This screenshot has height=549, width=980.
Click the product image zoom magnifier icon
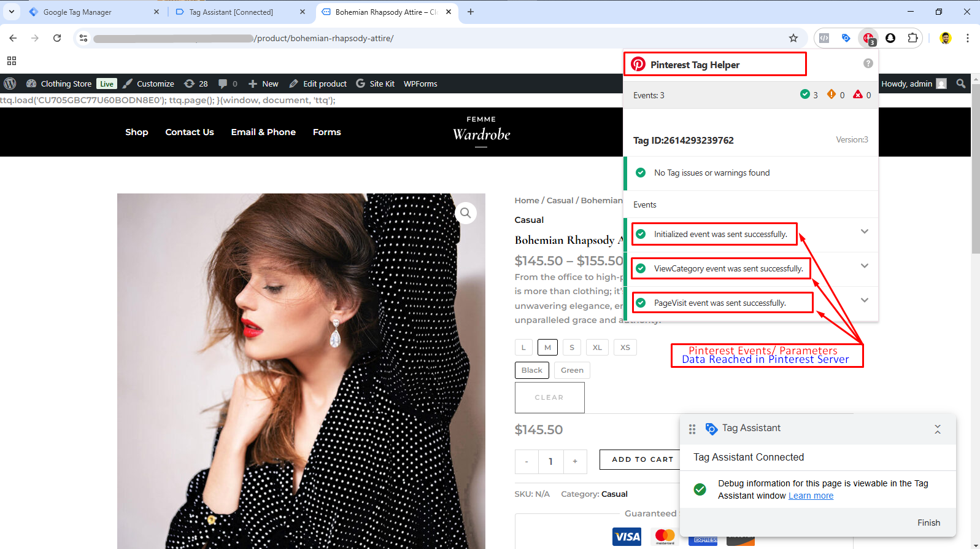pos(466,213)
